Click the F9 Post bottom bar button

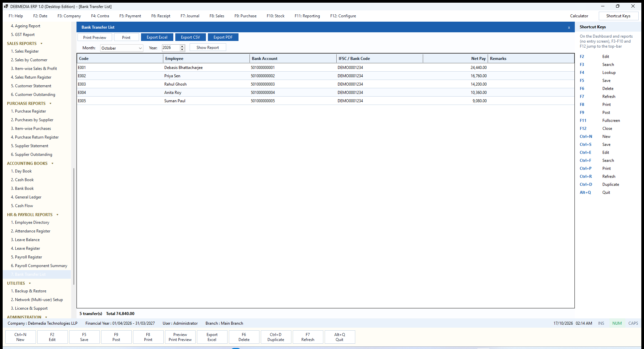pos(116,337)
